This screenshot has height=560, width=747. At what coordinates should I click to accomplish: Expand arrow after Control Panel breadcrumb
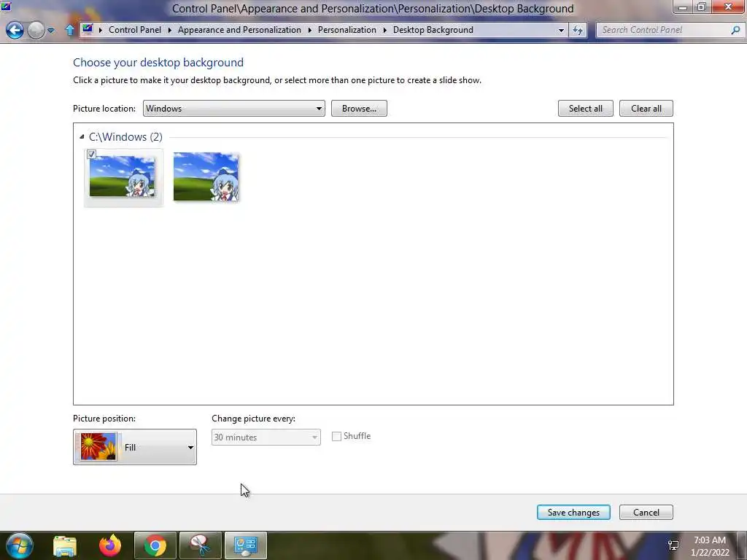[x=169, y=30]
